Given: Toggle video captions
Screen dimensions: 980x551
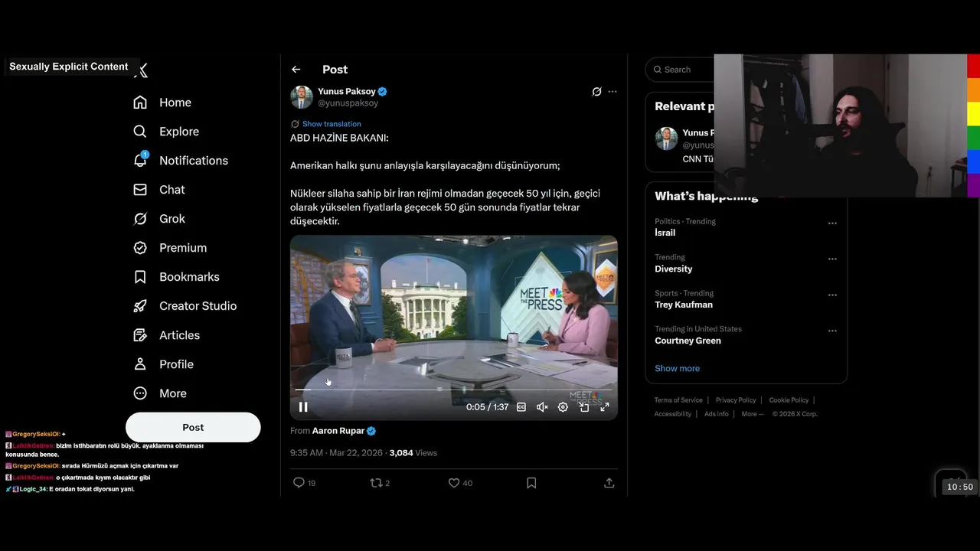Looking at the screenshot, I should pos(521,407).
